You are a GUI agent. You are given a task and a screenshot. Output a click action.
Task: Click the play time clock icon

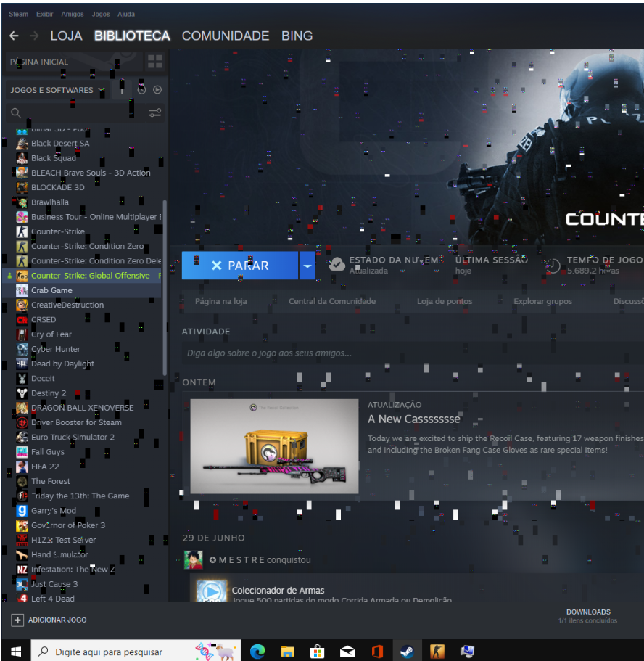tap(552, 266)
